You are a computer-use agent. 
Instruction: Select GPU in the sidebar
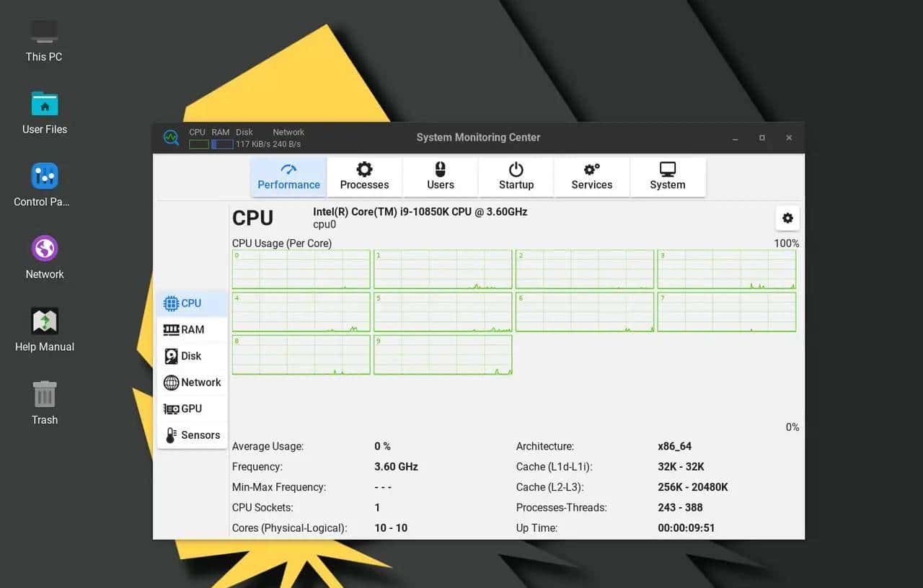(x=192, y=409)
